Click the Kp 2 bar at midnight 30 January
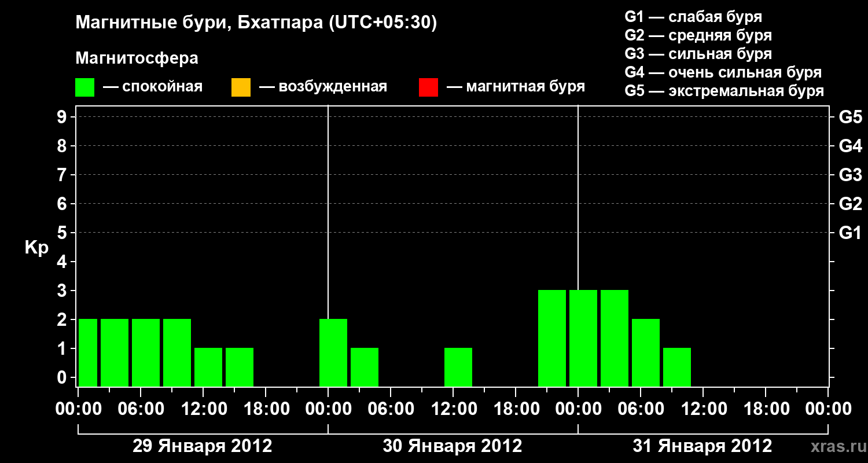This screenshot has width=868, height=463. click(x=333, y=352)
